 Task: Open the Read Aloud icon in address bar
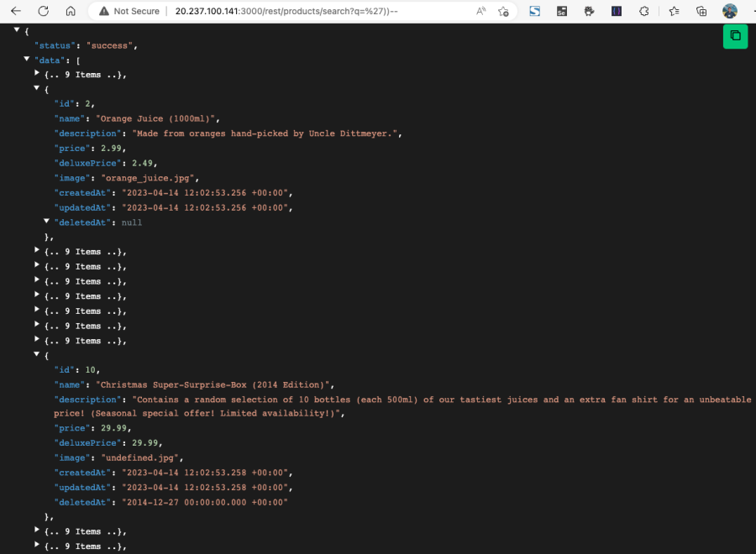point(481,11)
